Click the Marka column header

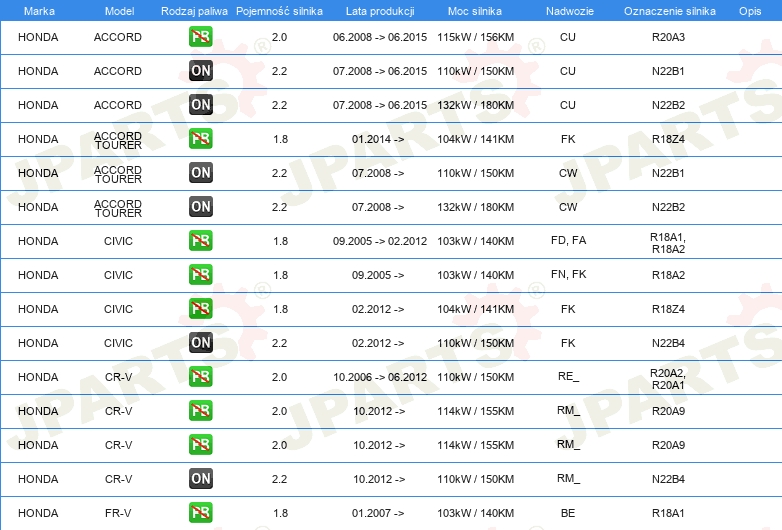39,11
